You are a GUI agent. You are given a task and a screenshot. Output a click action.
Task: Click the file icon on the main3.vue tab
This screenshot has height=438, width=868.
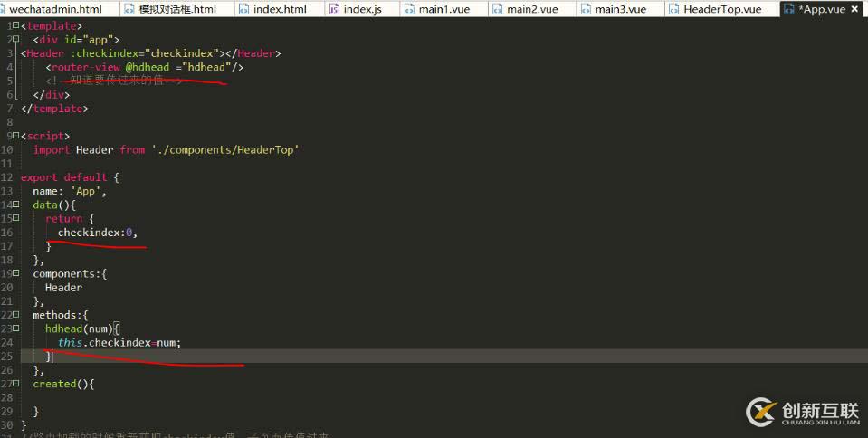[587, 9]
